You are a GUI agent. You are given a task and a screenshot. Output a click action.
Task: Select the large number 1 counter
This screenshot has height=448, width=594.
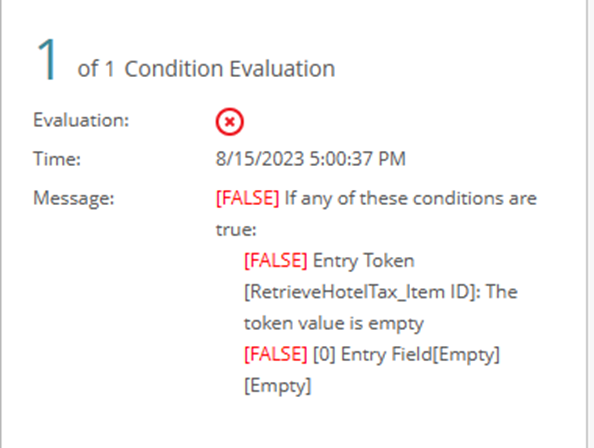coord(47,60)
